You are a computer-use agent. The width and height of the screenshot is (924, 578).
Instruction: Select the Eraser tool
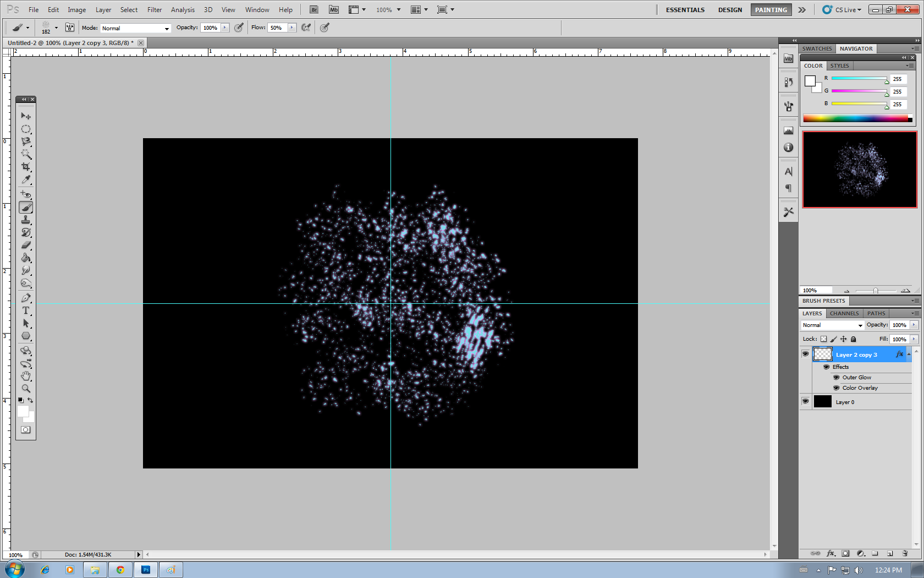26,246
